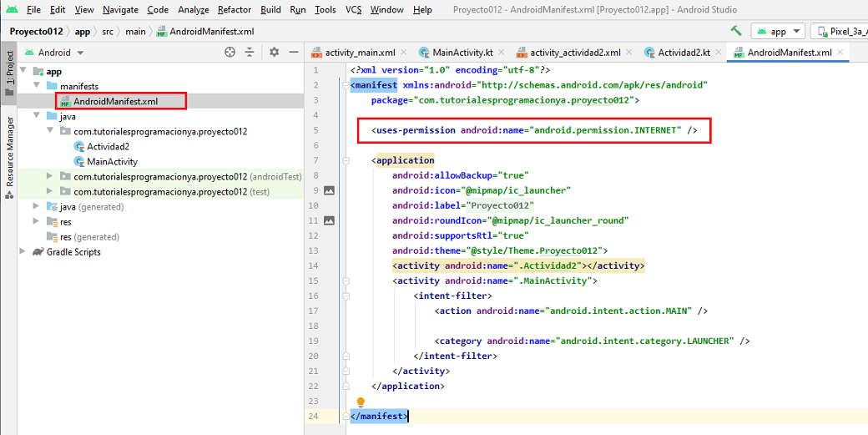The image size is (868, 435).
Task: Hide the project panel with minus icon
Action: pyautogui.click(x=294, y=52)
